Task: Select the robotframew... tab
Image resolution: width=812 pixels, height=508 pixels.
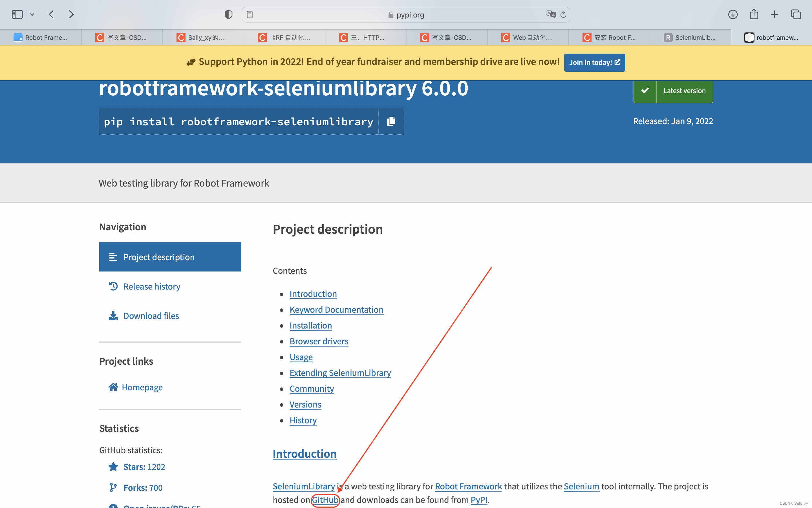Action: pyautogui.click(x=771, y=38)
